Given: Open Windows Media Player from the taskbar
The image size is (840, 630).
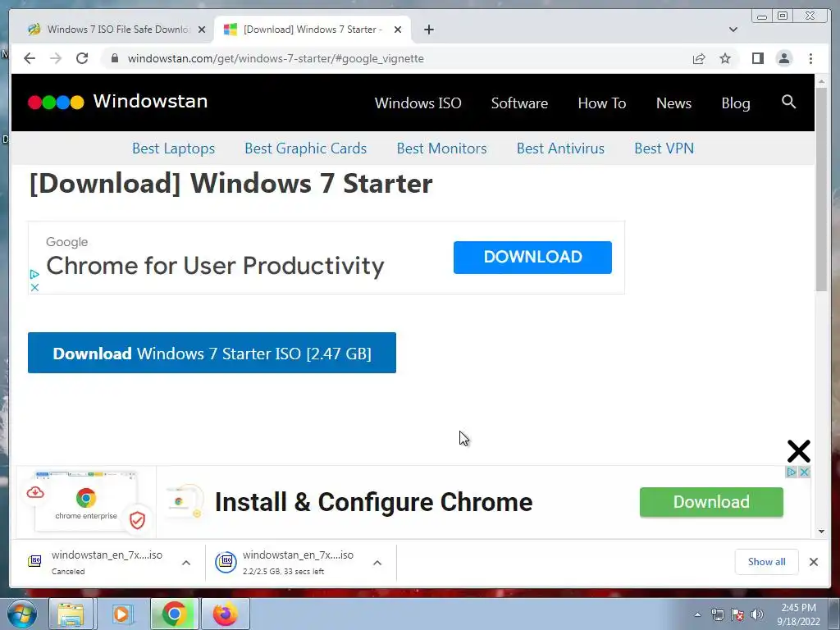Looking at the screenshot, I should click(x=122, y=614).
